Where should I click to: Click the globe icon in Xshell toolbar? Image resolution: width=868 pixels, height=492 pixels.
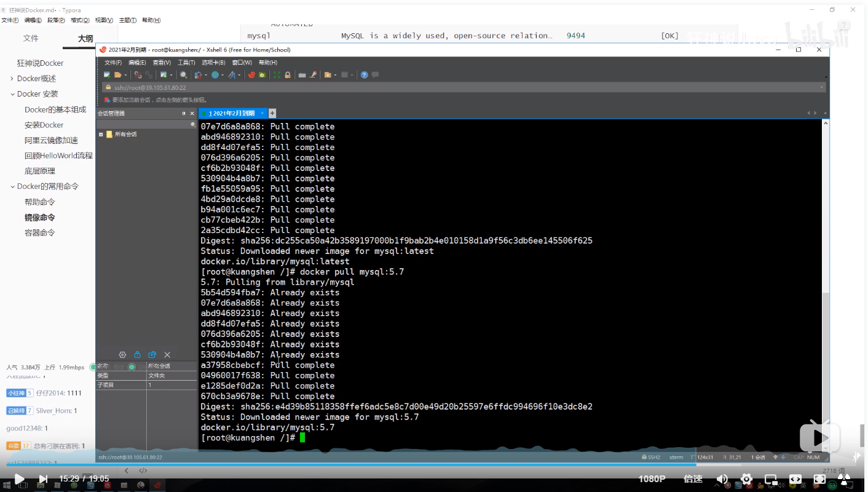tap(215, 75)
